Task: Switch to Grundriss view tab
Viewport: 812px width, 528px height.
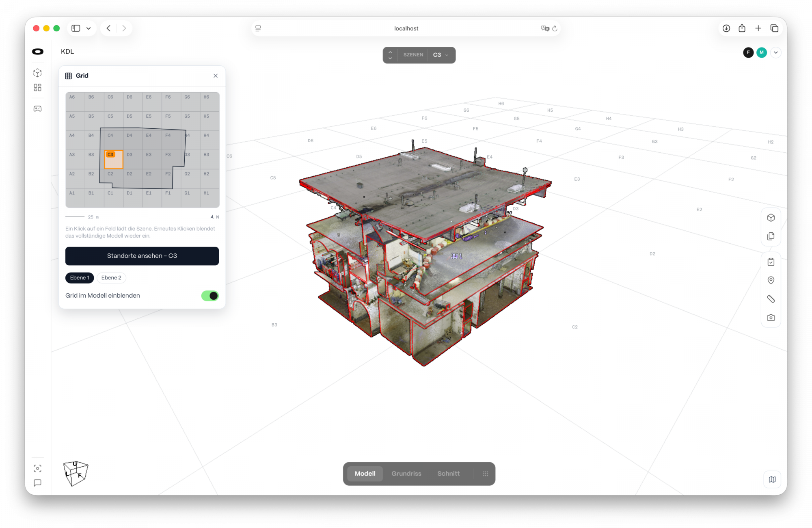Action: [406, 474]
